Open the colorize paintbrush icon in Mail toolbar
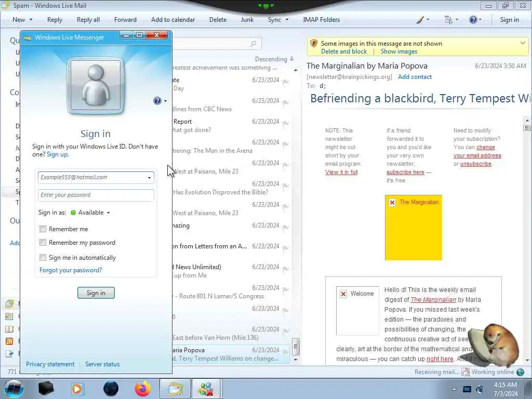Image resolution: width=532 pixels, height=399 pixels. tap(420, 20)
